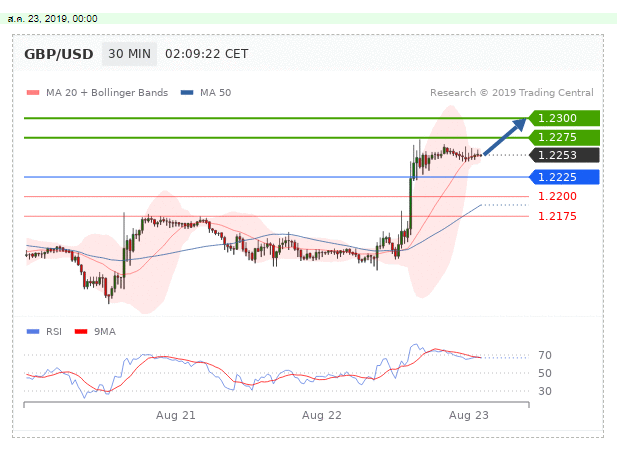617x456 pixels.
Task: Select the 1.2275 resistance price tag
Action: tap(564, 137)
